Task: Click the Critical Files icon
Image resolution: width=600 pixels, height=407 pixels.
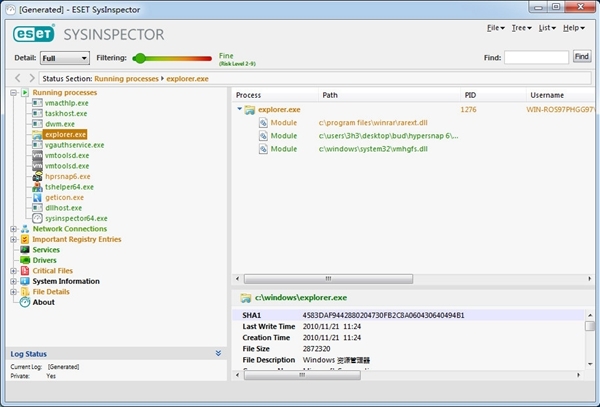Action: tap(25, 270)
